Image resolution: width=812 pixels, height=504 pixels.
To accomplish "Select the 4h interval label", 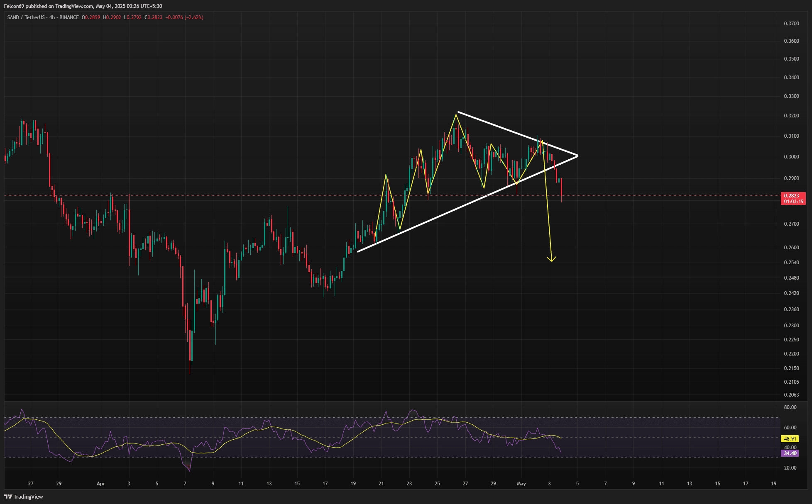I will (x=52, y=17).
